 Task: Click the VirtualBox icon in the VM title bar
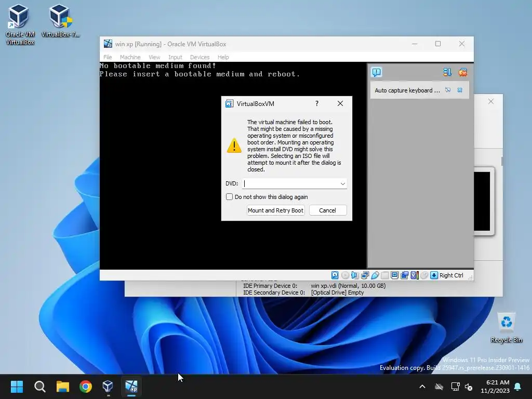[x=108, y=44]
